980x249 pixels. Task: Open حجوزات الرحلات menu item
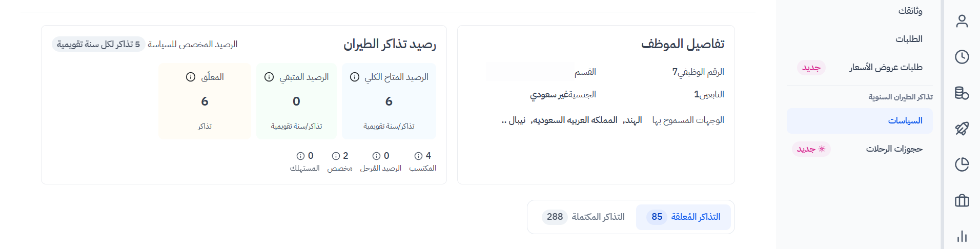pos(894,149)
